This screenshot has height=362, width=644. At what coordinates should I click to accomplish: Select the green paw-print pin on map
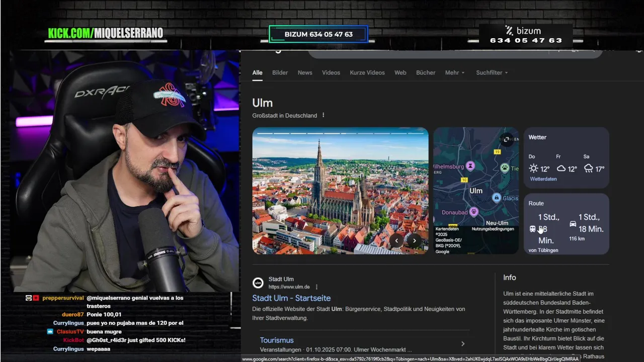pos(505,168)
